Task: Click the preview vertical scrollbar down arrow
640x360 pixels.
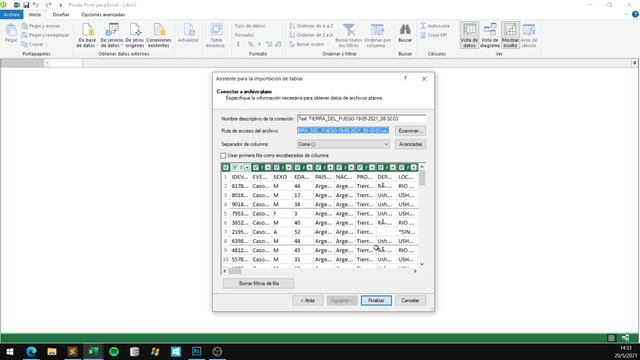Action: (x=422, y=264)
